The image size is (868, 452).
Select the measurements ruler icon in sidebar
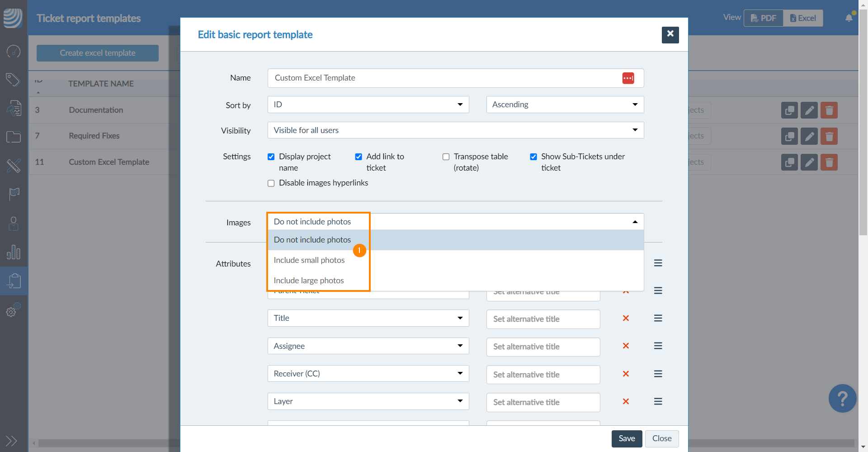point(14,166)
